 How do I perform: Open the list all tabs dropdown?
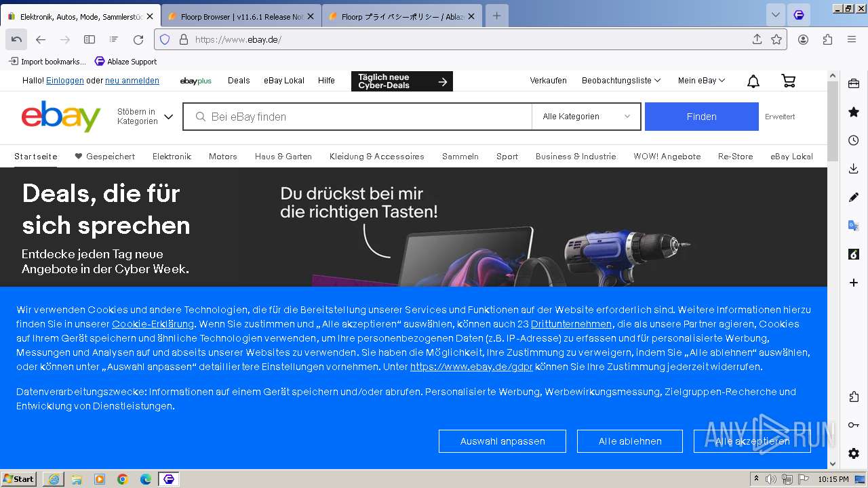pyautogui.click(x=776, y=15)
